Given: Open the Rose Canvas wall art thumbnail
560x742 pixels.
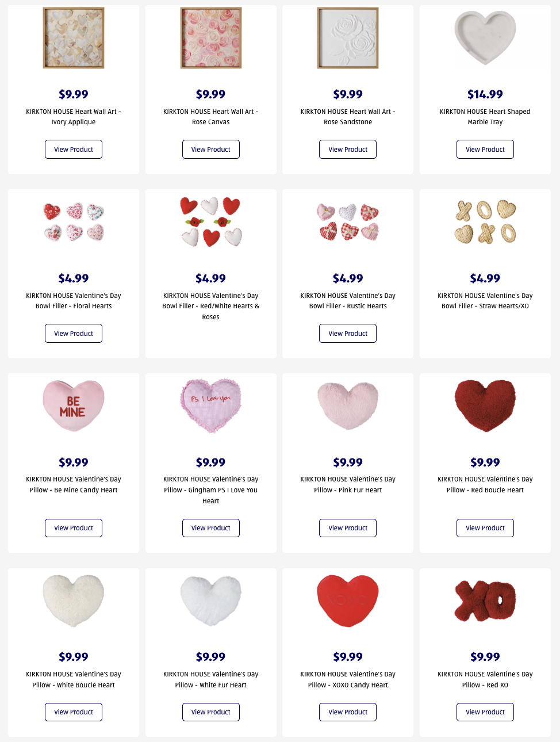Looking at the screenshot, I should point(211,38).
